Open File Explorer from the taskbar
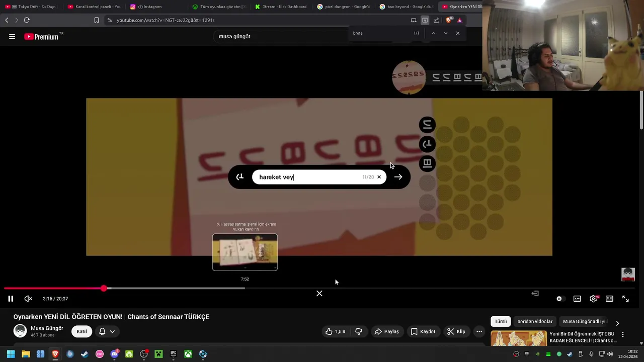The width and height of the screenshot is (644, 362). pos(26,354)
